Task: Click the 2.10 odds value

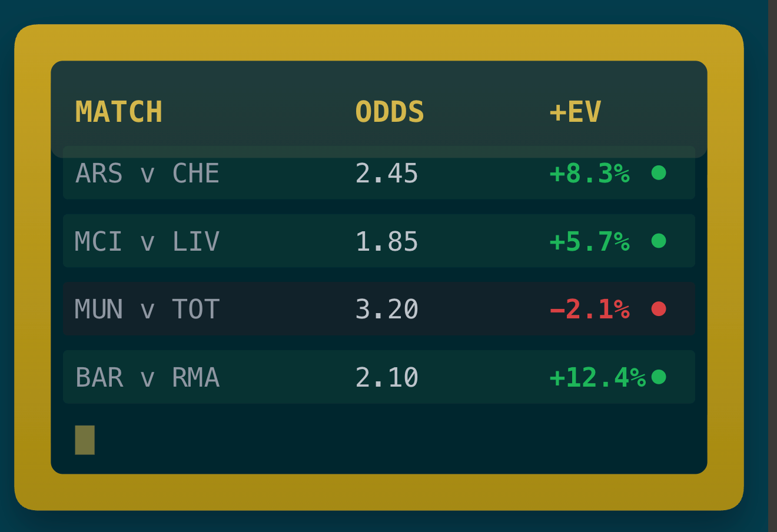Action: pyautogui.click(x=387, y=378)
